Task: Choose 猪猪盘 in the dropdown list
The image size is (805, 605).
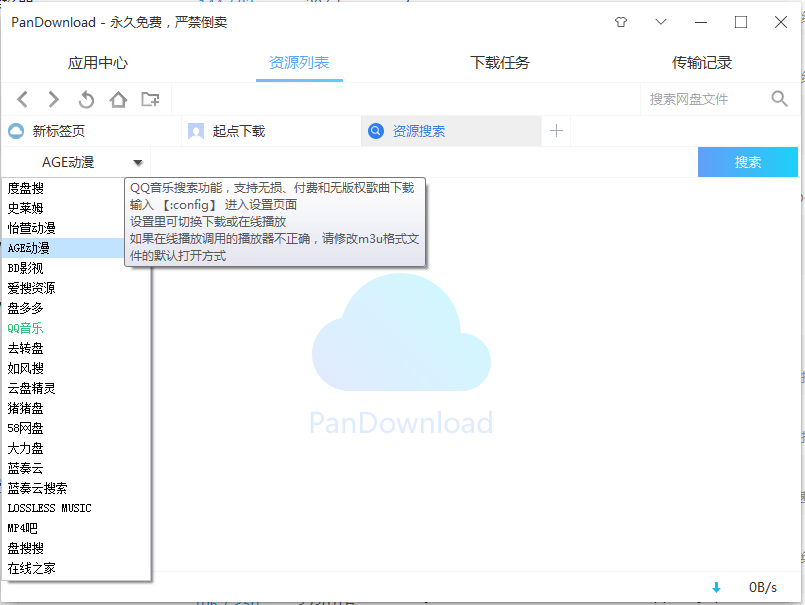Action: point(76,409)
